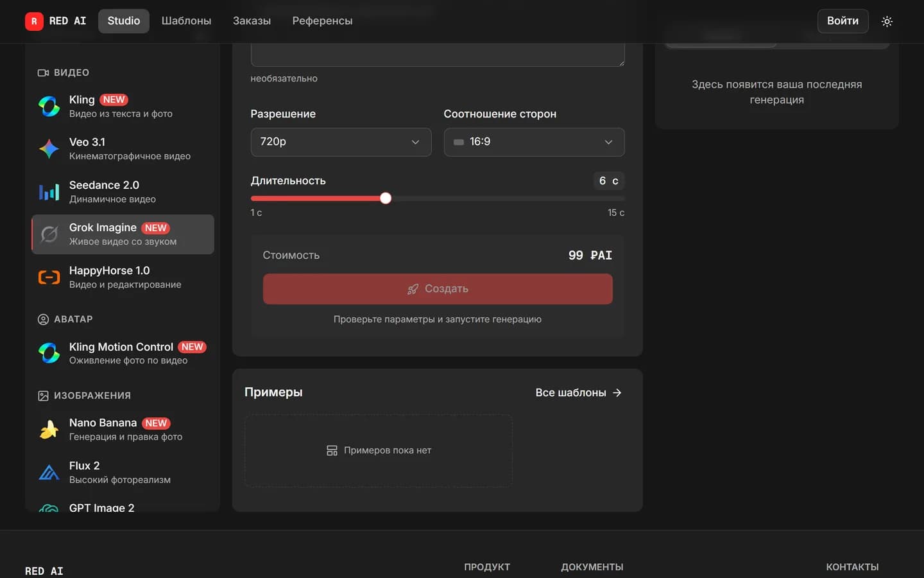Expand the Соотношение сторон 16:9 dropdown
Screen dimensions: 924x578
point(534,142)
